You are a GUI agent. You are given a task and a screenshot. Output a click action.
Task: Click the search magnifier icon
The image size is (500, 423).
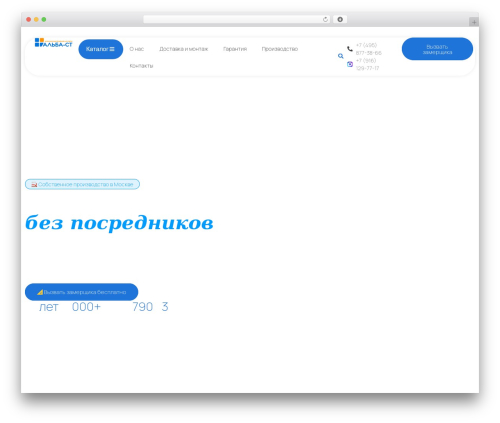tap(340, 56)
